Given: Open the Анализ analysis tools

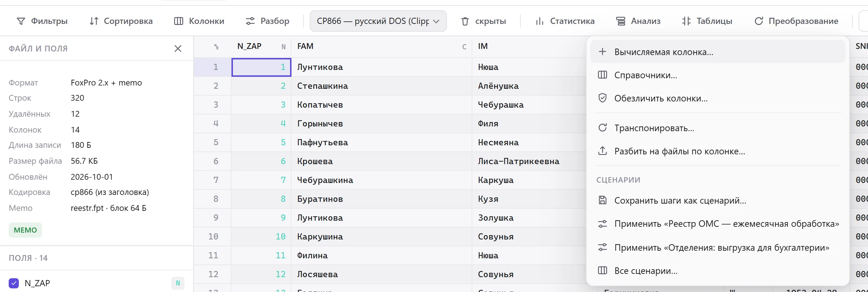Looking at the screenshot, I should [x=638, y=21].
